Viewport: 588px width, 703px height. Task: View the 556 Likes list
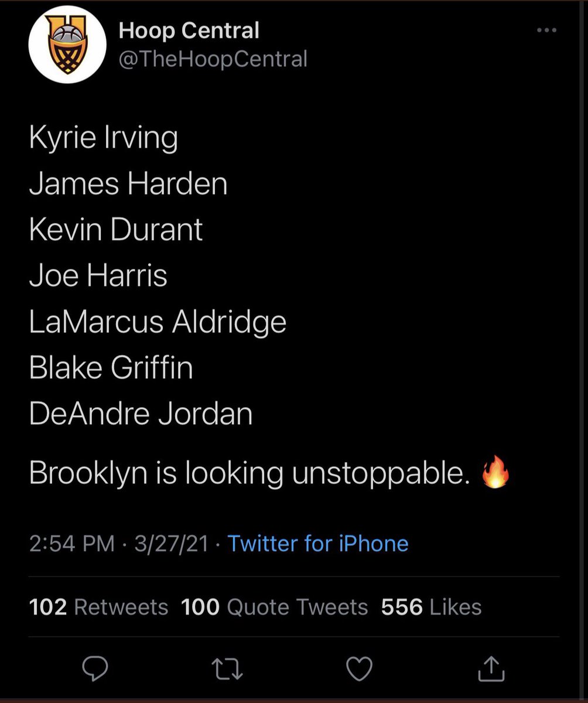[x=431, y=607]
